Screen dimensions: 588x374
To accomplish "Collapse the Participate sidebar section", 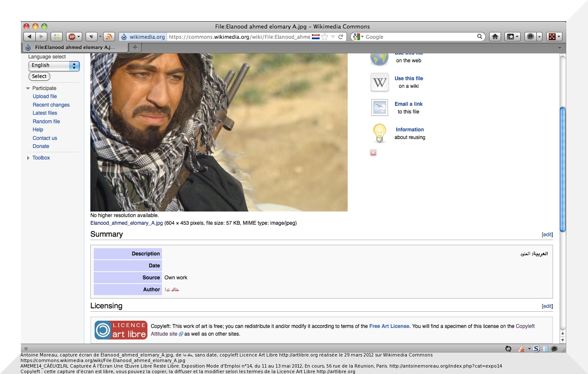I will 28,88.
